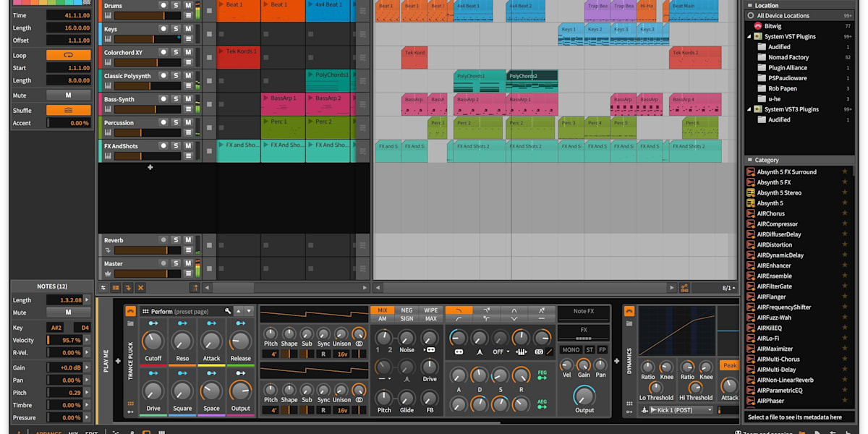Toggle clip launcher view icon below tracks
868x434 pixels.
click(x=116, y=287)
